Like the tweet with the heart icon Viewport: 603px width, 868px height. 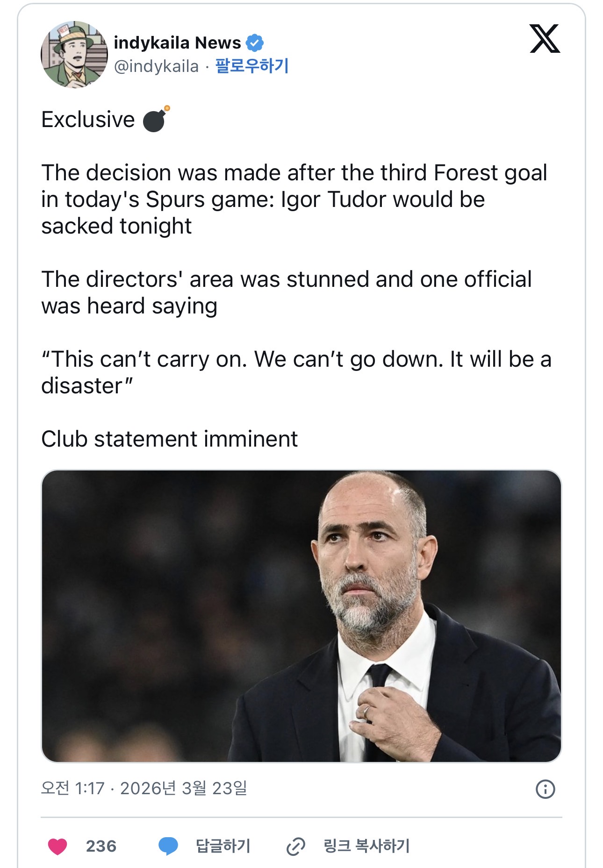coord(57,846)
